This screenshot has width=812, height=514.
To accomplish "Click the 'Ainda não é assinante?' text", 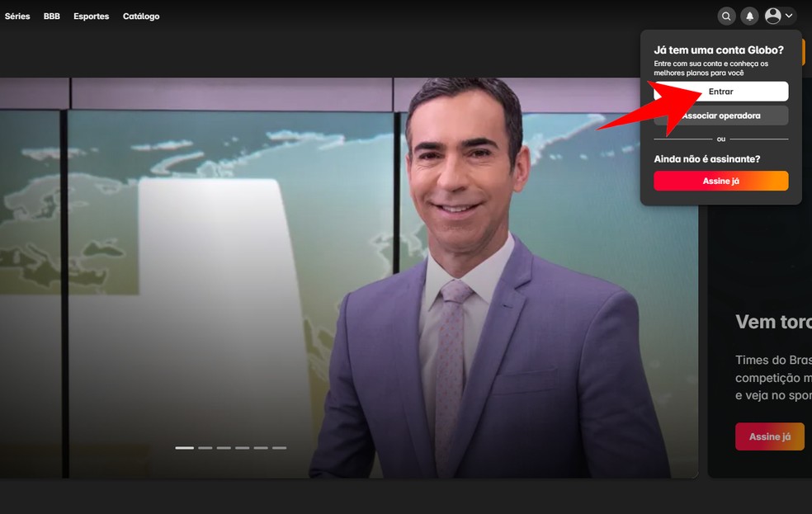I will click(x=707, y=159).
